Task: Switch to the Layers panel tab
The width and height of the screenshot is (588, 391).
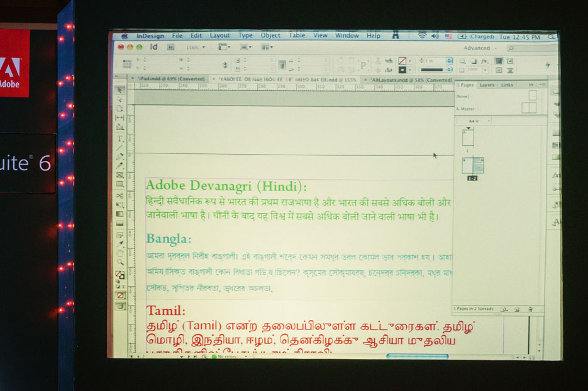Action: pyautogui.click(x=487, y=85)
